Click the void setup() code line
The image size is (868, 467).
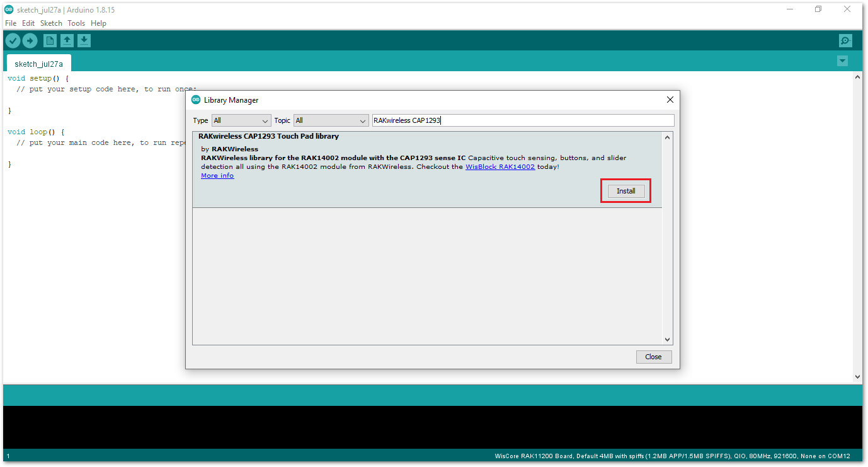(x=38, y=79)
